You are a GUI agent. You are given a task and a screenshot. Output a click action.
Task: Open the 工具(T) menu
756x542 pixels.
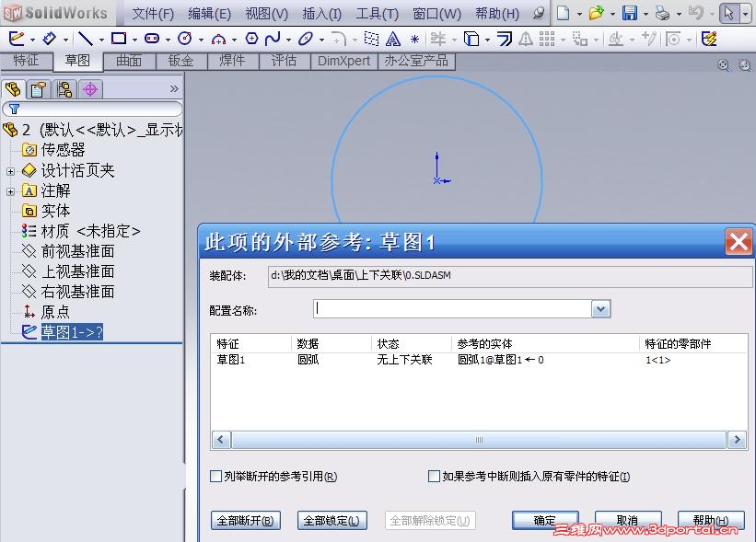(377, 14)
